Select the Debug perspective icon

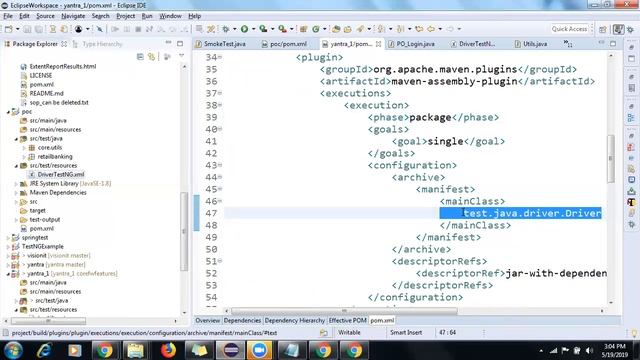pyautogui.click(x=631, y=29)
